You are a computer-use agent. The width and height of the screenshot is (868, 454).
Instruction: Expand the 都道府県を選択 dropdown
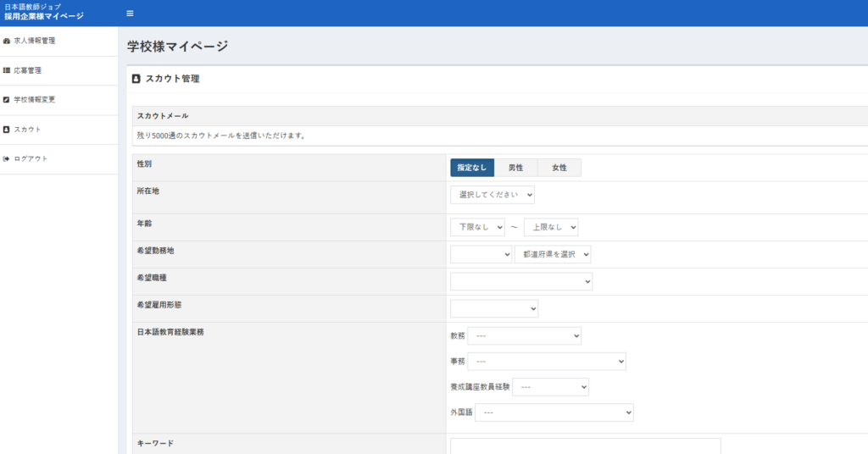[553, 254]
